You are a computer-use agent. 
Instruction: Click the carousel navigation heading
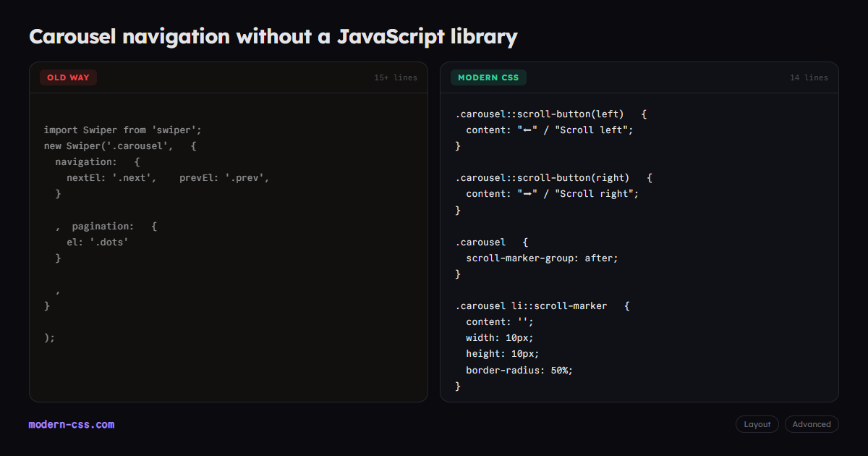[x=273, y=36]
